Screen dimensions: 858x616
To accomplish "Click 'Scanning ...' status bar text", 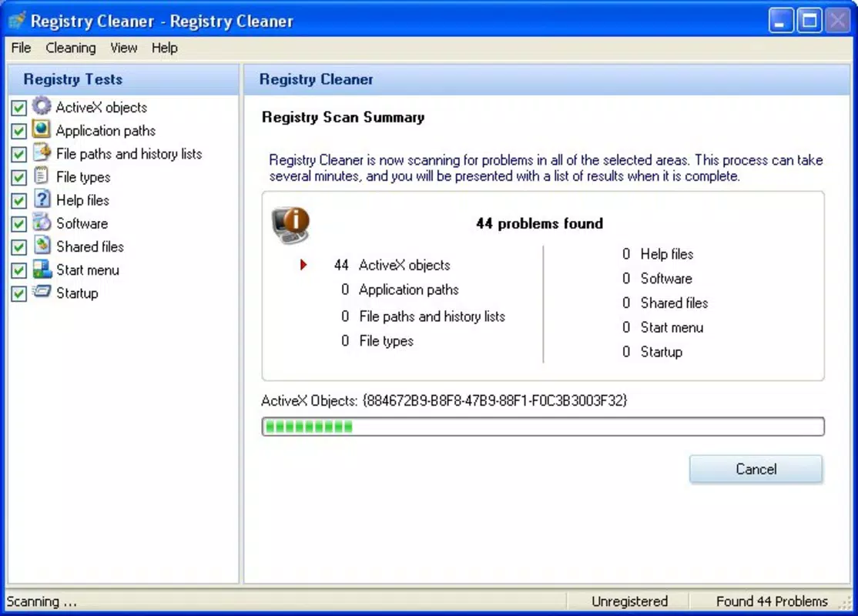I will point(42,601).
